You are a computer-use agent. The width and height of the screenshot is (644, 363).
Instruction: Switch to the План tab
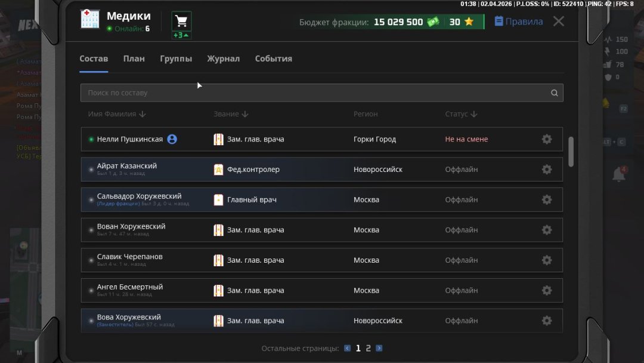tap(134, 59)
